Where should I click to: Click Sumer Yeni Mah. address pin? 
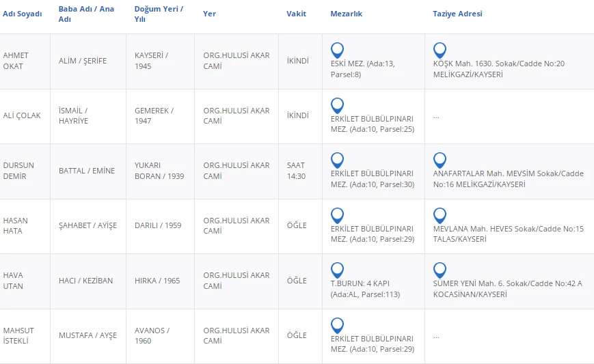pyautogui.click(x=440, y=270)
